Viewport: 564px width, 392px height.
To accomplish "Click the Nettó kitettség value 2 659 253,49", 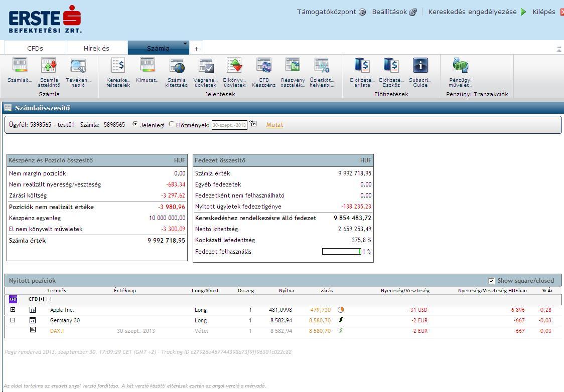I will [x=355, y=229].
